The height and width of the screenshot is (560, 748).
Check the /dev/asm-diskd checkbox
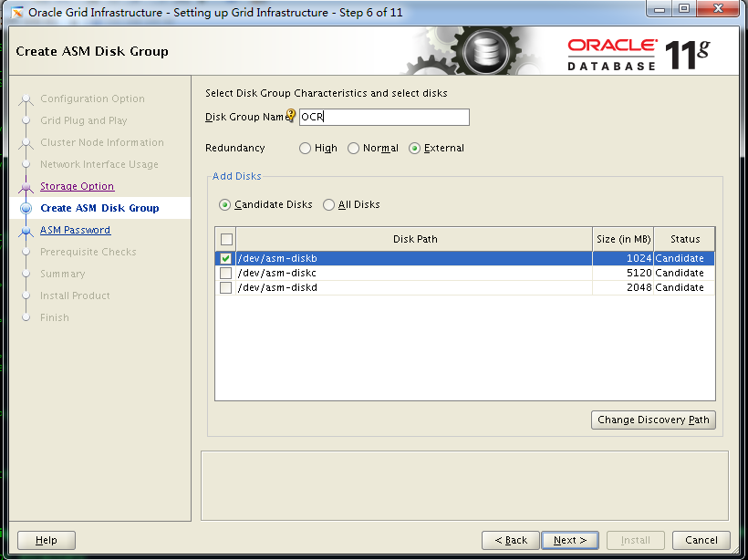pyautogui.click(x=225, y=287)
